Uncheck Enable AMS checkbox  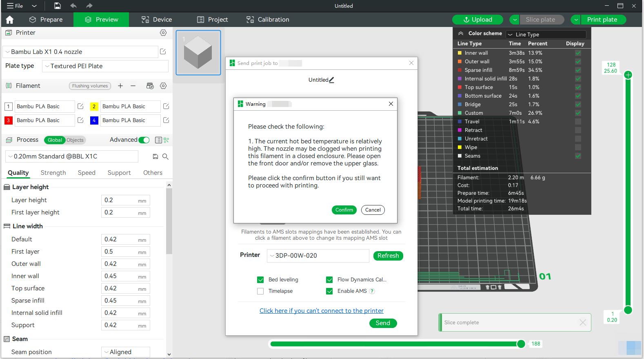tap(329, 291)
